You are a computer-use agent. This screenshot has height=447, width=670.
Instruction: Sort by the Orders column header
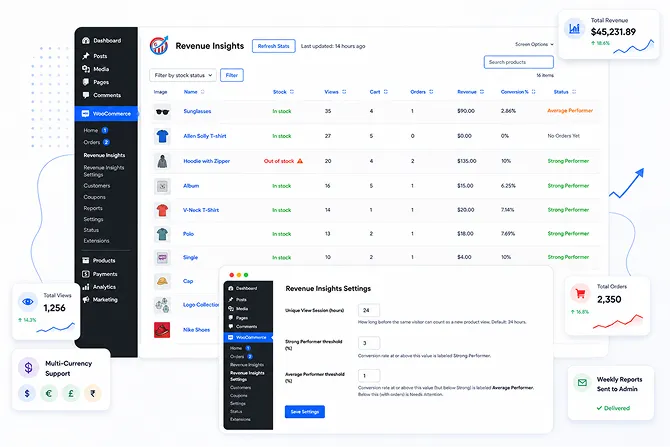tap(422, 92)
